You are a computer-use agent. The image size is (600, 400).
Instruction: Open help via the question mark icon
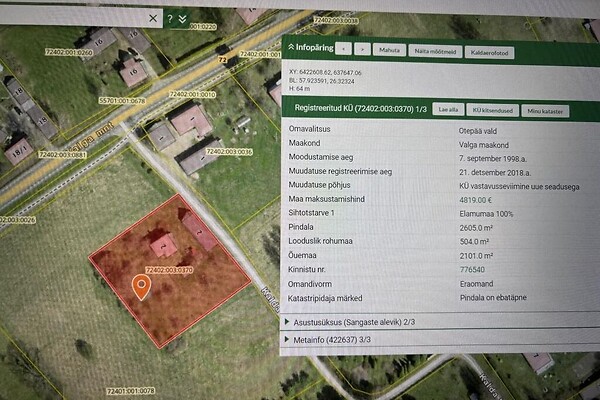[x=171, y=18]
